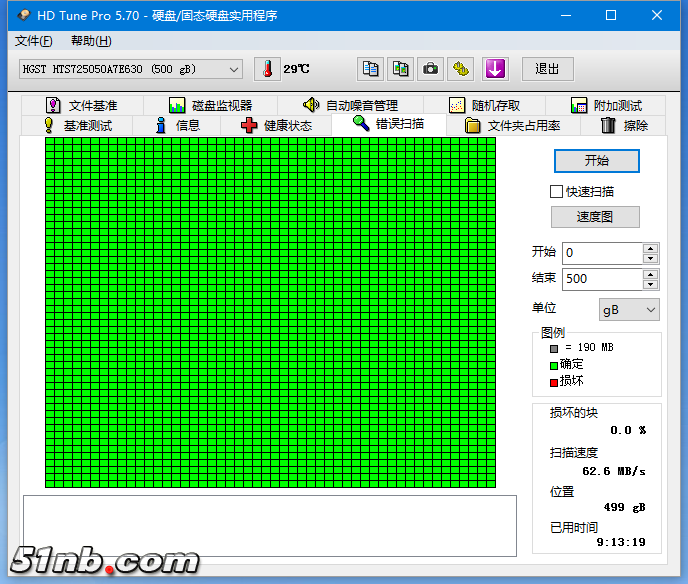Click the copy to clipboard toolbar icon
This screenshot has width=688, height=584.
click(x=371, y=69)
